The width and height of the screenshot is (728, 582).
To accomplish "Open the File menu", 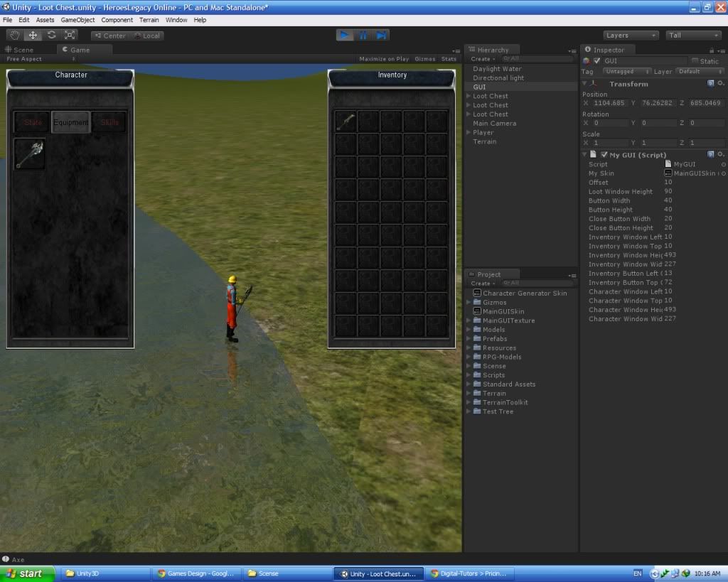I will pos(7,20).
